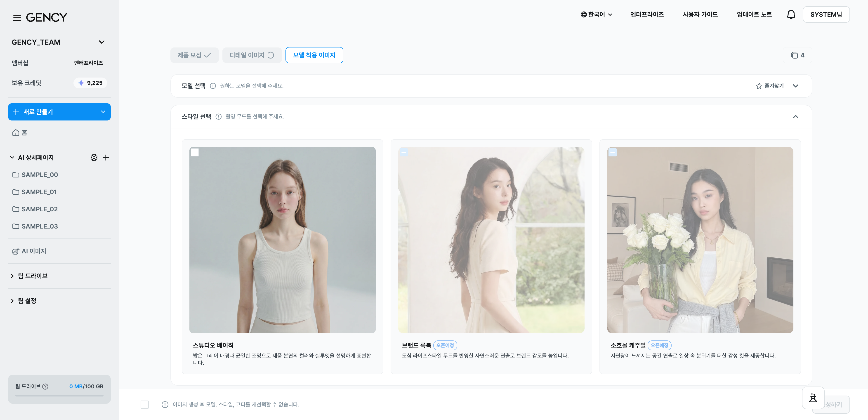Toggle the 소호몰 캐주얼 style checkbox
The height and width of the screenshot is (420, 868).
tap(613, 152)
